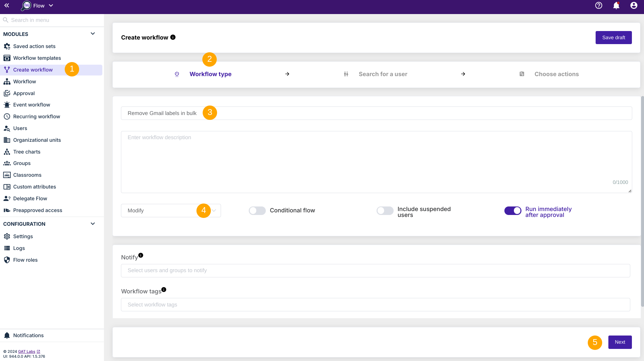644x361 pixels.
Task: Navigate to Workflow templates section
Action: pyautogui.click(x=37, y=57)
